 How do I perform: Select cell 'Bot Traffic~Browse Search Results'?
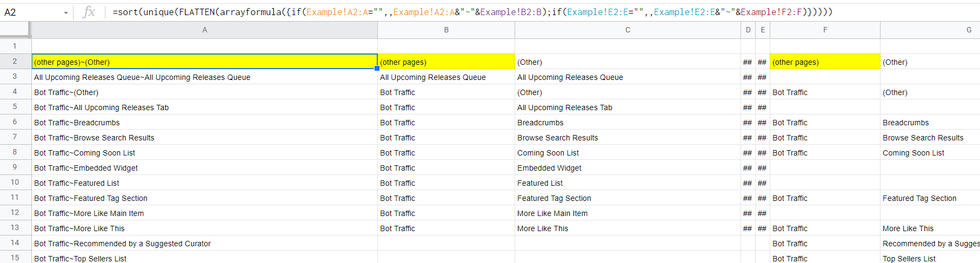click(205, 137)
